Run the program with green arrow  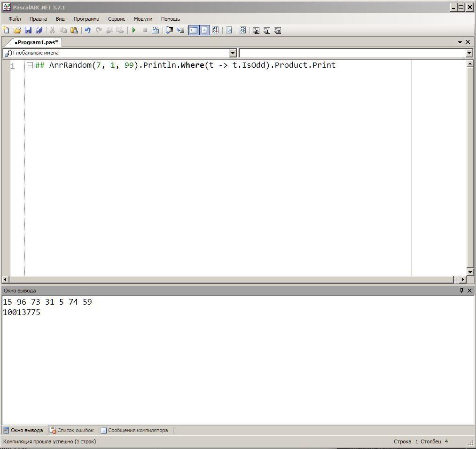133,30
